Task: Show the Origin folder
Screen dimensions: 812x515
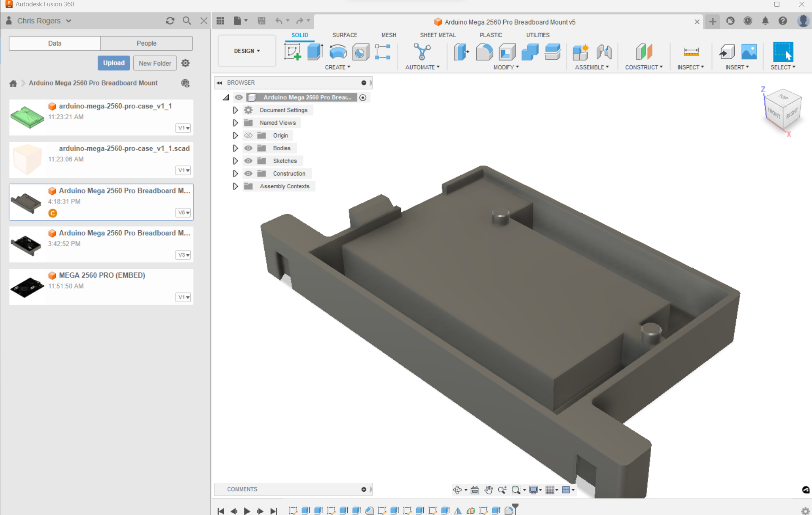Action: click(248, 135)
